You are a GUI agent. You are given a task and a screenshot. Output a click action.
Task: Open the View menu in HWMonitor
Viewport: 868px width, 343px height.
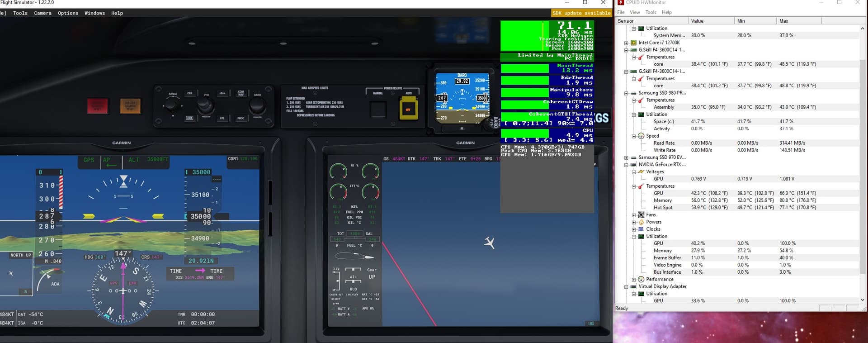(635, 12)
